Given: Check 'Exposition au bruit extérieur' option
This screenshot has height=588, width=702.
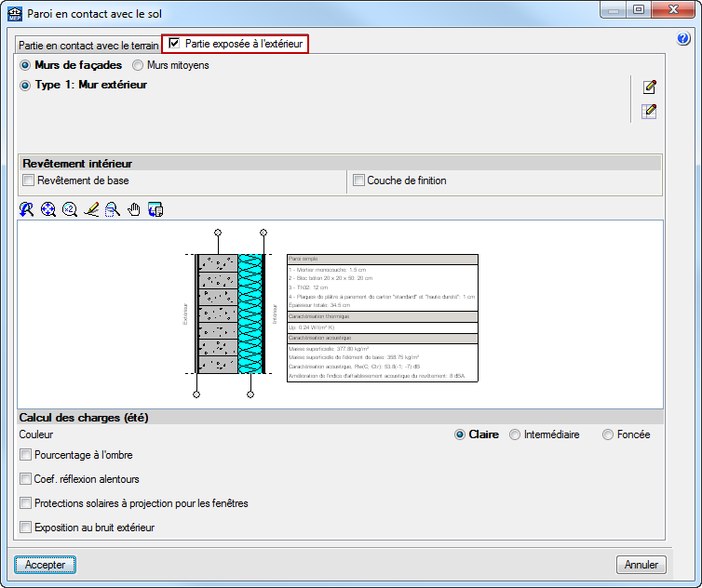Looking at the screenshot, I should (25, 528).
